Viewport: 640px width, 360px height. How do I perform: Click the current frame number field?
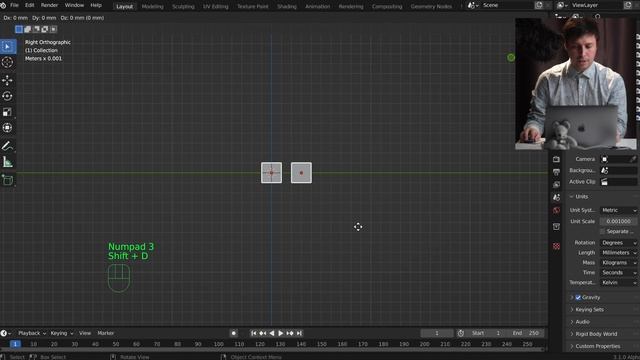437,333
